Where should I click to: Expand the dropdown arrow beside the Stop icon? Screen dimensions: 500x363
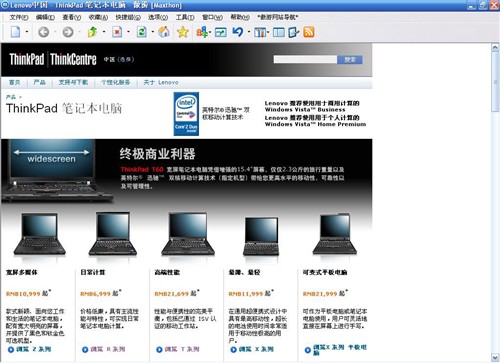128,32
